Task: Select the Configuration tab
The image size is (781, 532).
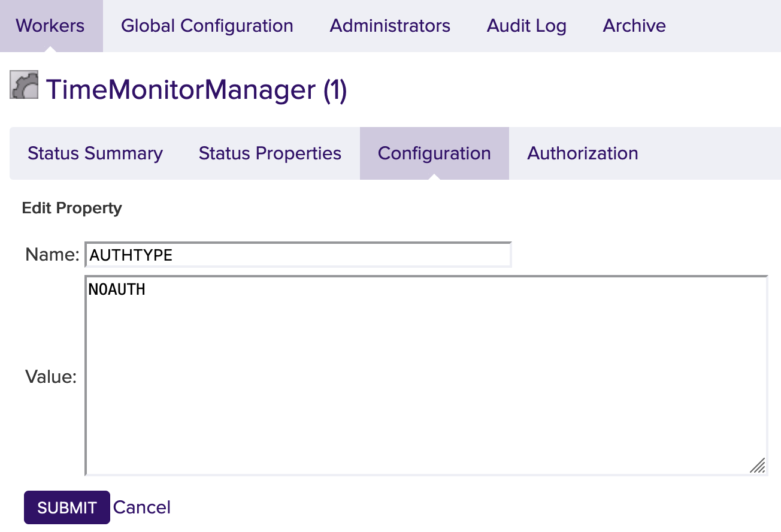Action: (434, 153)
